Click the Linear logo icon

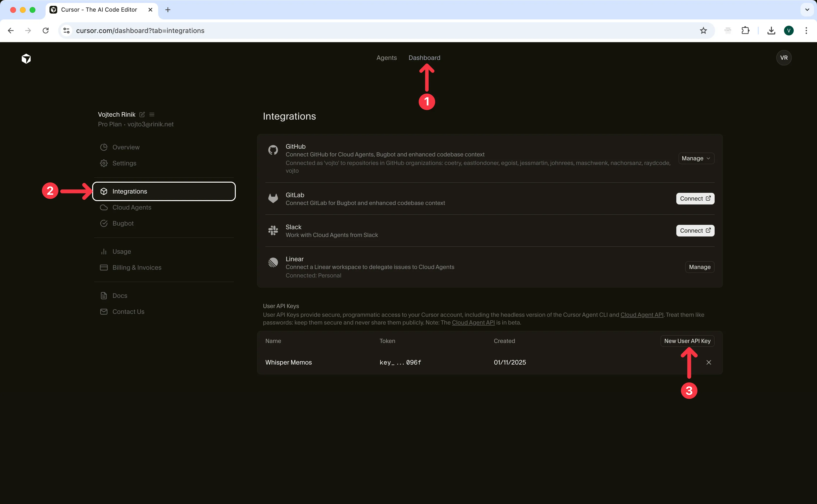point(273,262)
